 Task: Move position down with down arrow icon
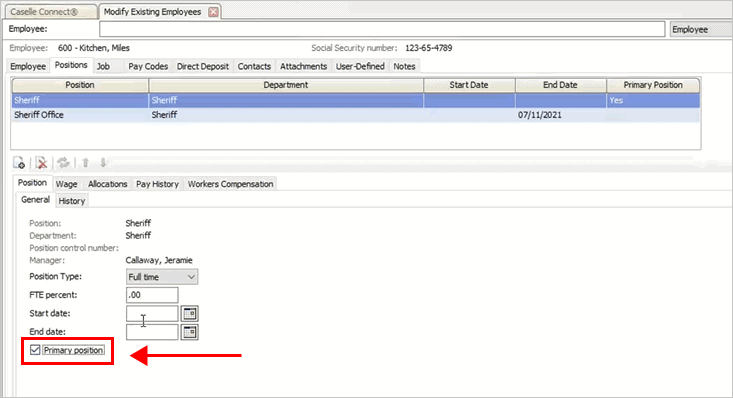103,163
